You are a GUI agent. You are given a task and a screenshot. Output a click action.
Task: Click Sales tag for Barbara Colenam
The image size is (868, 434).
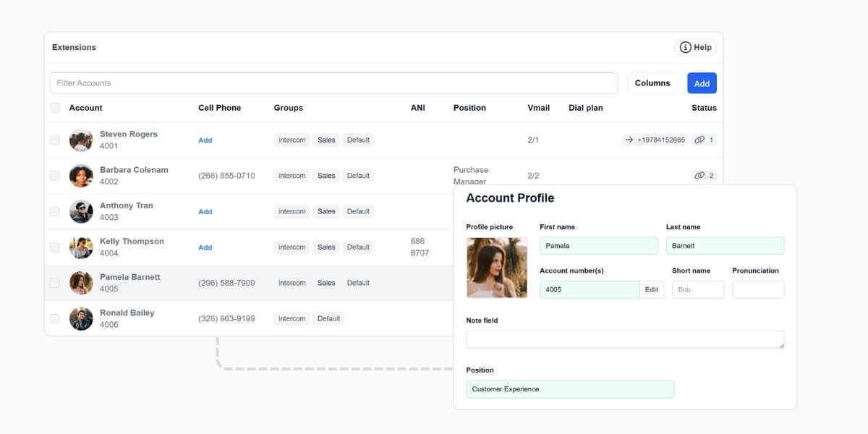(326, 176)
